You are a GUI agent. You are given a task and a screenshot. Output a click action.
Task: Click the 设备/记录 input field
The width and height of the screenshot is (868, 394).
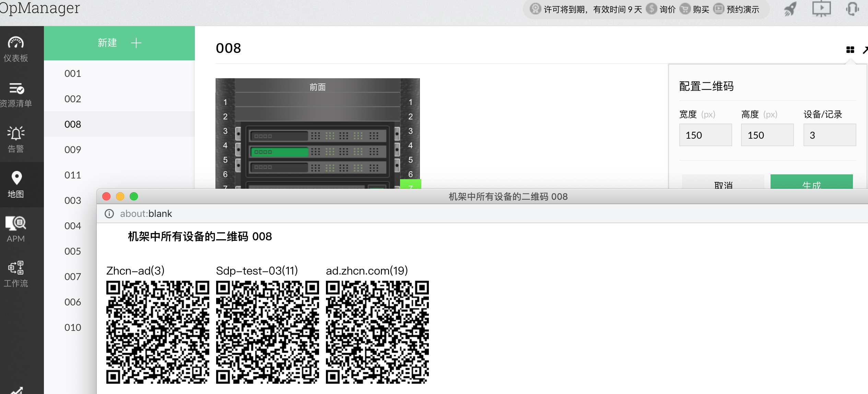pos(830,135)
